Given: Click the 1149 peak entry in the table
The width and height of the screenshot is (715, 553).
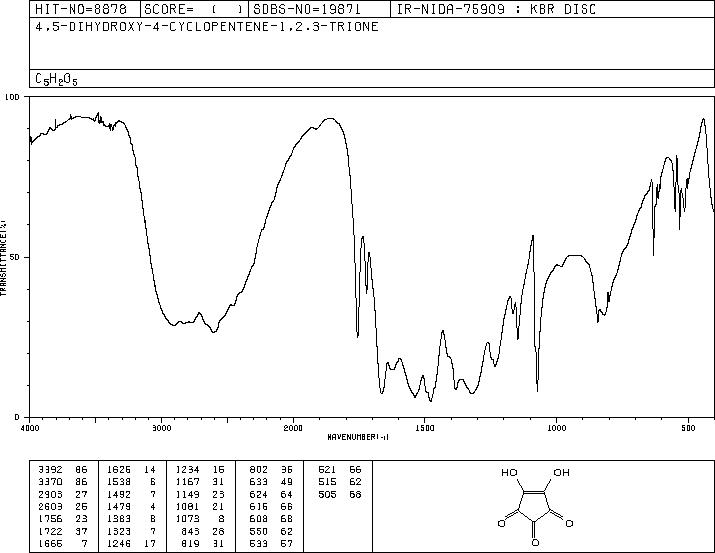Looking at the screenshot, I should pyautogui.click(x=200, y=494).
